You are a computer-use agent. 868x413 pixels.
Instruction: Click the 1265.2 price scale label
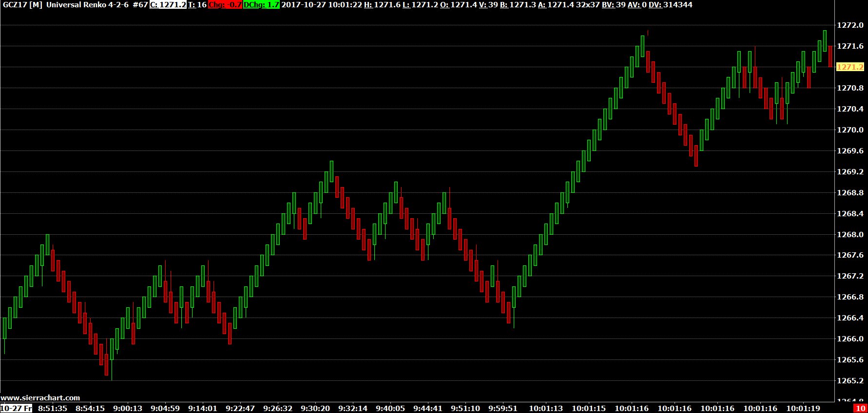tap(850, 381)
